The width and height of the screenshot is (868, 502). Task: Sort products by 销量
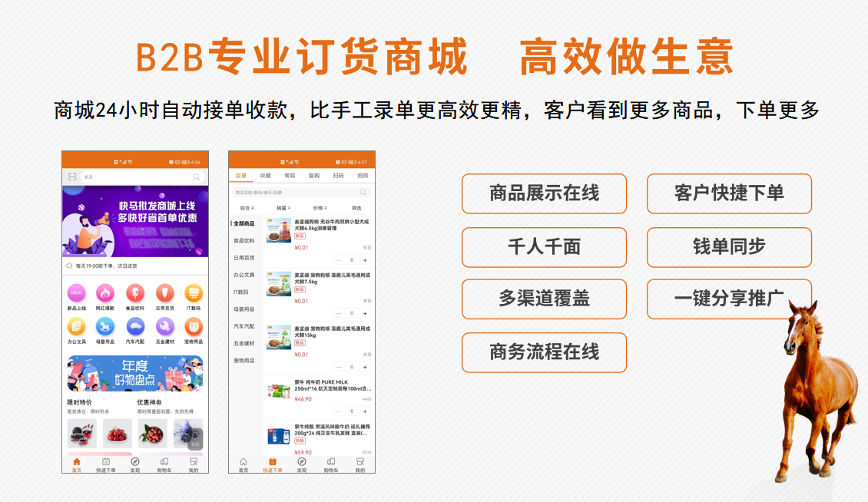(283, 208)
